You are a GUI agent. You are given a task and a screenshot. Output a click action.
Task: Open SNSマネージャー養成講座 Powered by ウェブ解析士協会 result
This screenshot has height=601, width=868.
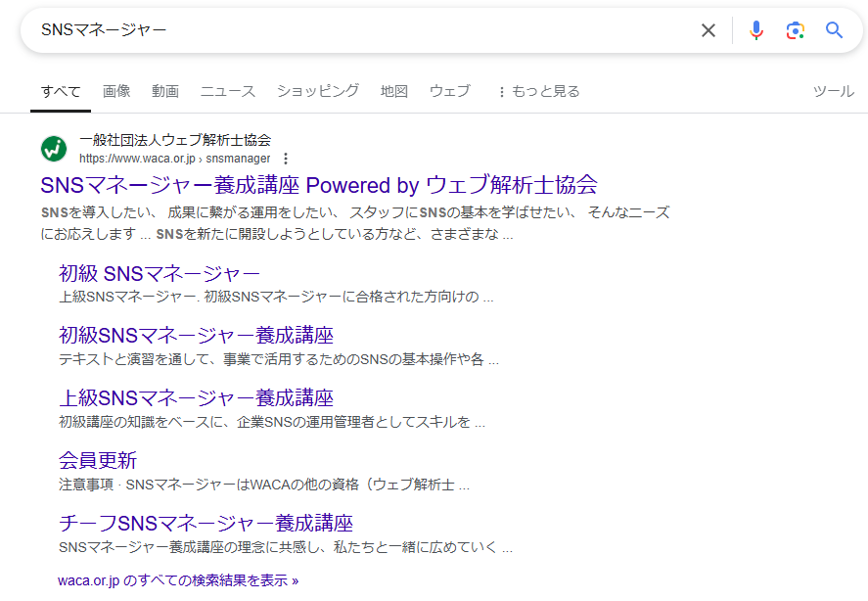point(319,185)
